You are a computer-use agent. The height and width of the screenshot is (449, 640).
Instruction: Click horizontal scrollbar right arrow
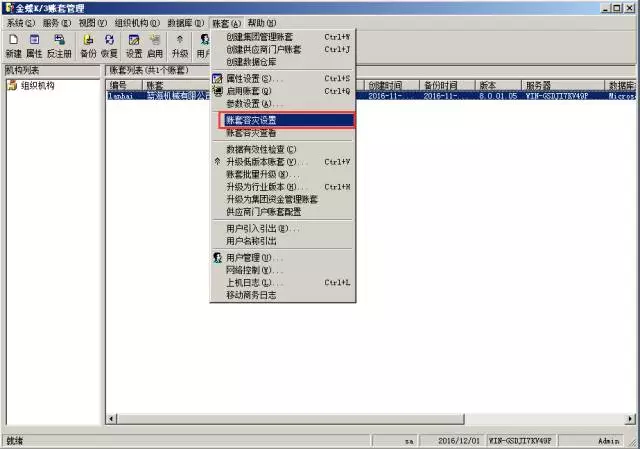(631, 419)
